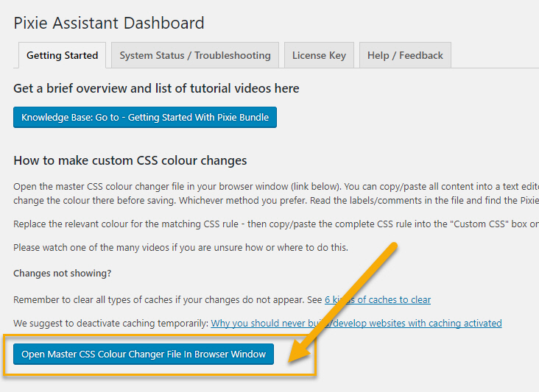Click the 'Get a brief overview' heading

click(x=156, y=88)
